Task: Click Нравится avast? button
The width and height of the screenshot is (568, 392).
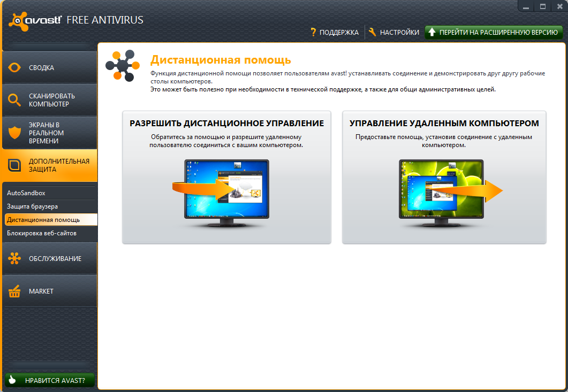Action: [x=50, y=380]
